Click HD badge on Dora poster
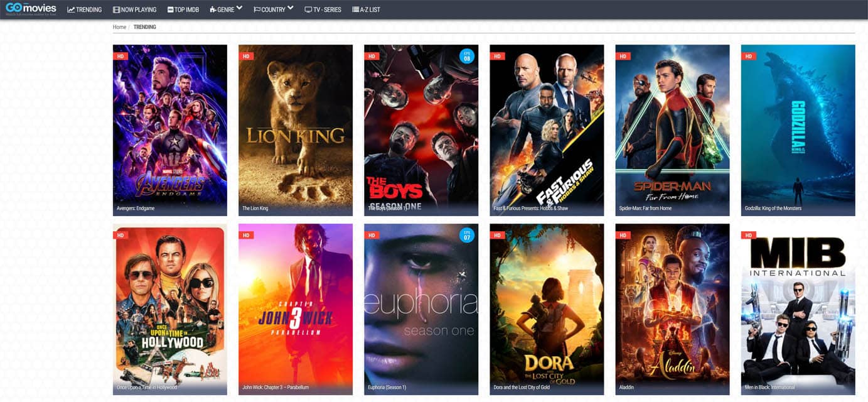Image resolution: width=868 pixels, height=402 pixels. pos(497,235)
